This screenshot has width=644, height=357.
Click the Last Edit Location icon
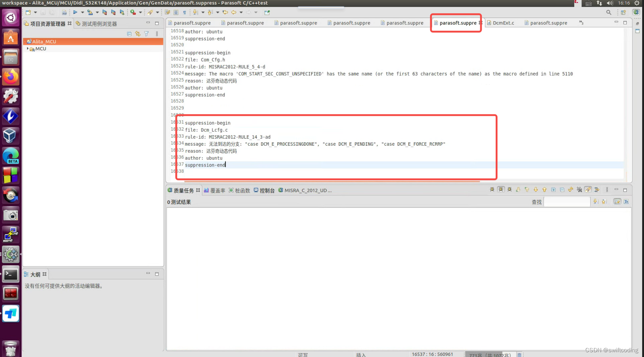225,12
